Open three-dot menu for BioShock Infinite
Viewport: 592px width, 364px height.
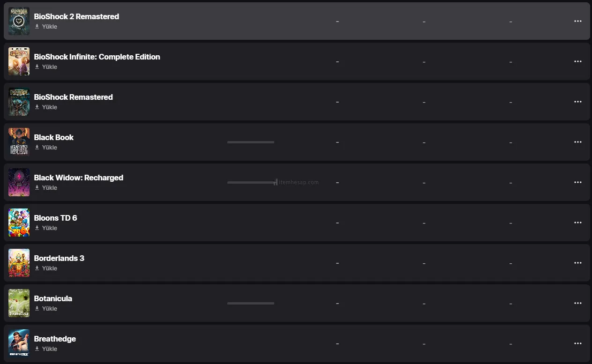577,61
